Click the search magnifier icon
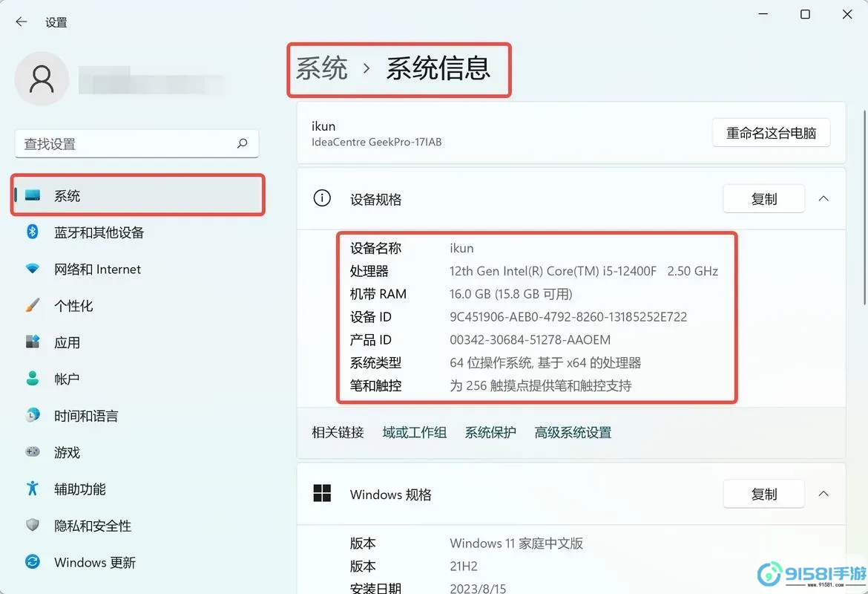 (x=242, y=143)
